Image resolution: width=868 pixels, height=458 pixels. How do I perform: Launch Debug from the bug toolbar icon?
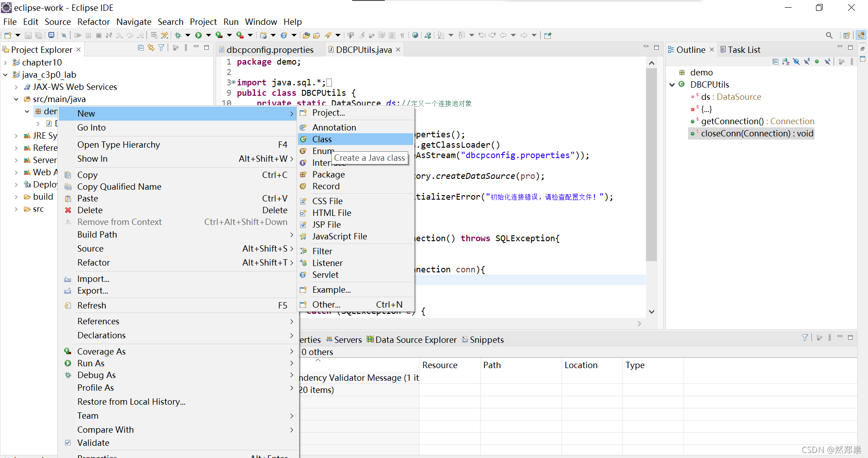[x=178, y=35]
